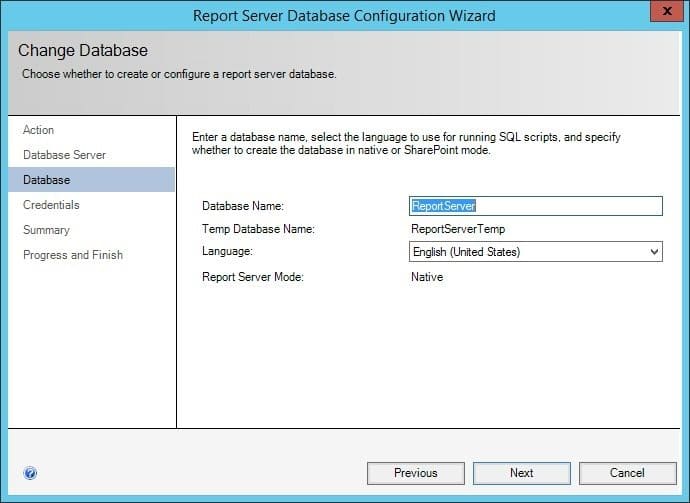
Task: Click the Report Server Mode label
Action: (253, 277)
